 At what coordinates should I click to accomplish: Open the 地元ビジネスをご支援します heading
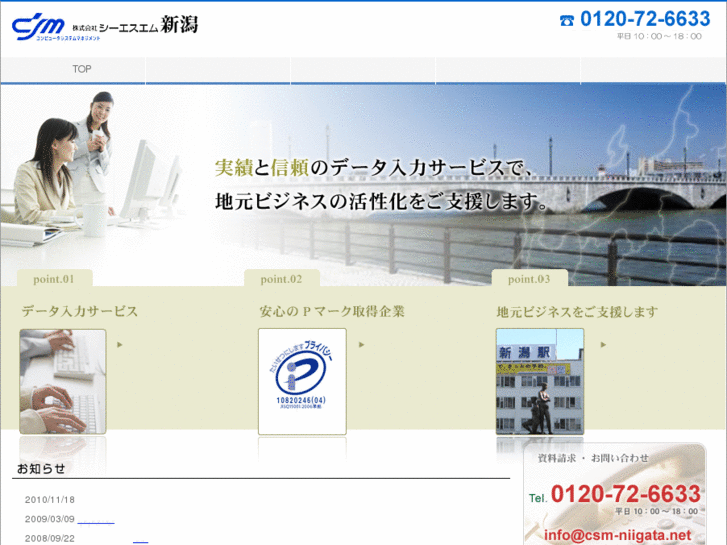[x=577, y=312]
